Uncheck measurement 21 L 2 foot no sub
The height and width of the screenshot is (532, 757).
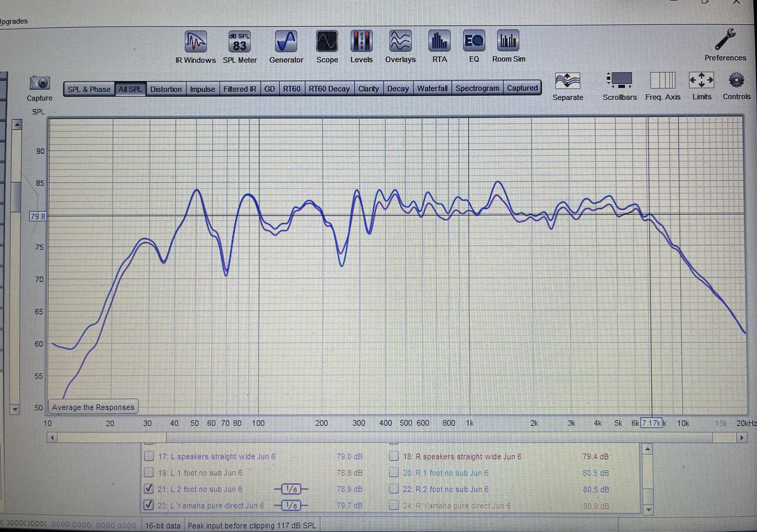(x=149, y=488)
